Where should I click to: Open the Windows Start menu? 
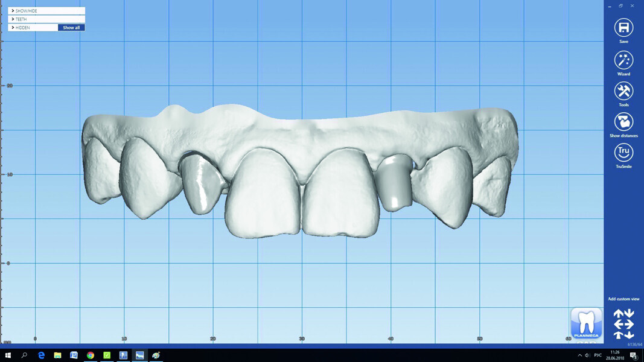click(8, 355)
